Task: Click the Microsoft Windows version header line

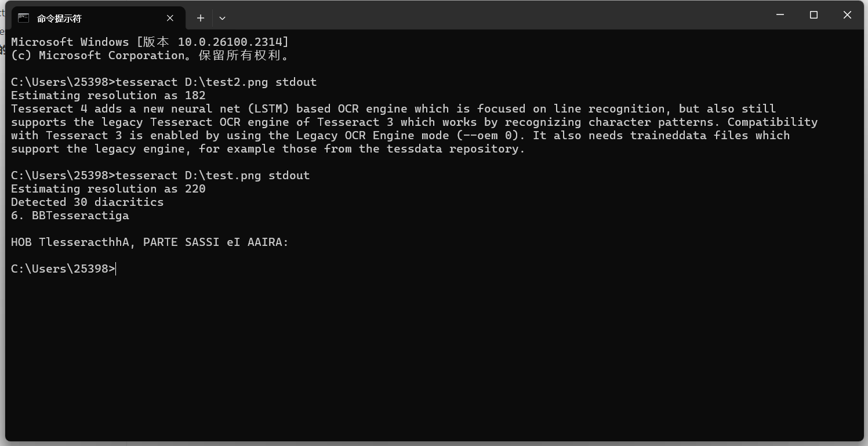Action: click(150, 42)
